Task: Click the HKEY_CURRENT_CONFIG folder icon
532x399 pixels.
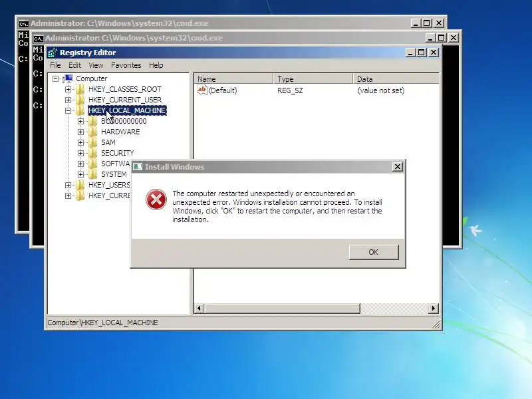Action: [80, 196]
